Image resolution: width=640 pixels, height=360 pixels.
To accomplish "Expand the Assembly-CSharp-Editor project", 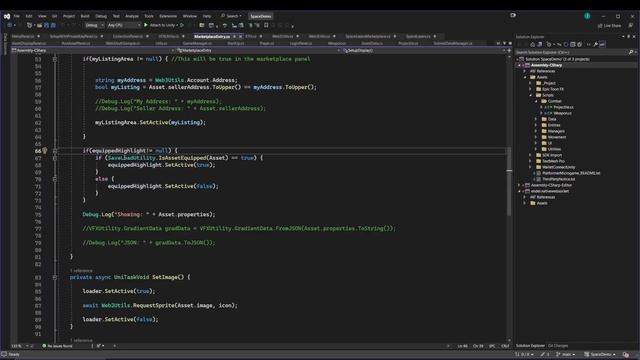I will click(519, 185).
